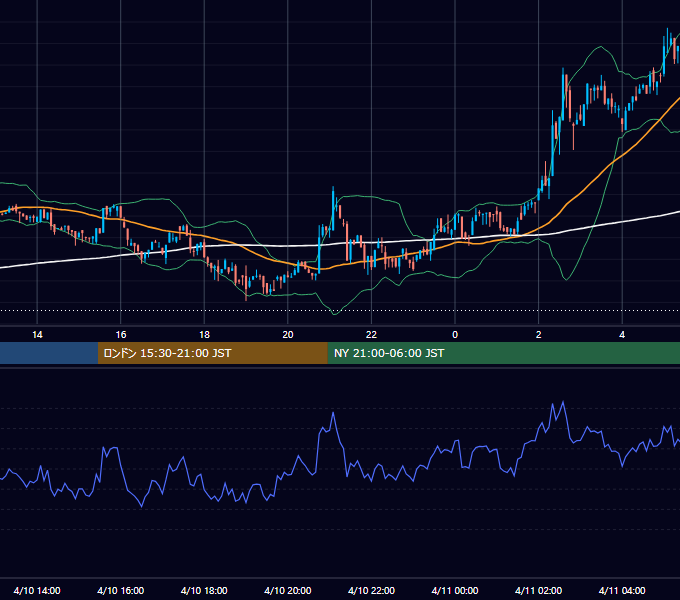Click the 22 hour label on the price axis

pyautogui.click(x=371, y=335)
